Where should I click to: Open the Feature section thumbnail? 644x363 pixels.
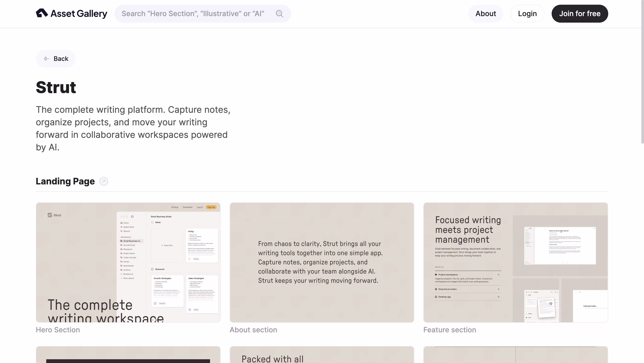[x=515, y=262]
